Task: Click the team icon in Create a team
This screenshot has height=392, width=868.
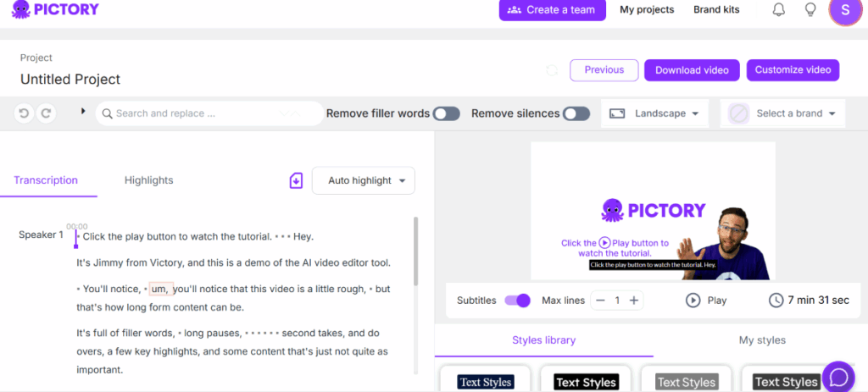Action: (515, 10)
